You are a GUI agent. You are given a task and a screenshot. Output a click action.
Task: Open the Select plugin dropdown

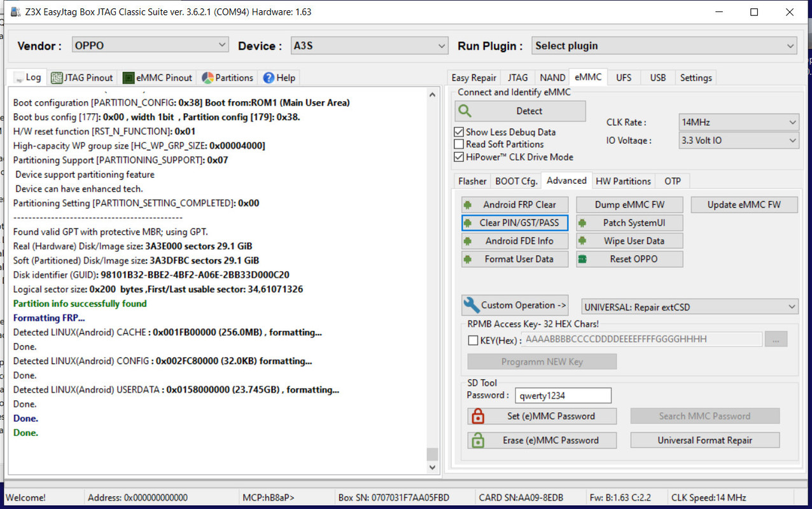(664, 45)
